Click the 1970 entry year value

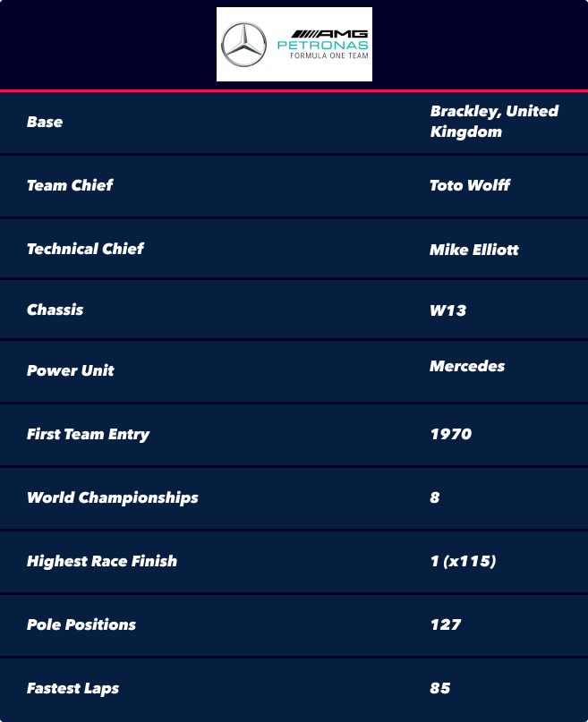(x=451, y=434)
